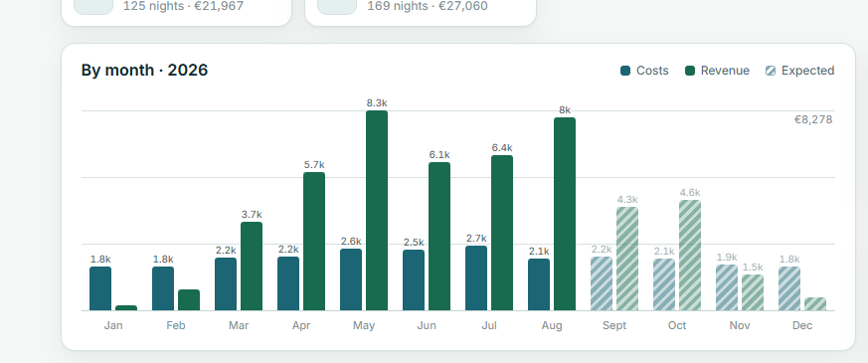868x363 pixels.
Task: Click the January revenue bar
Action: (x=126, y=308)
